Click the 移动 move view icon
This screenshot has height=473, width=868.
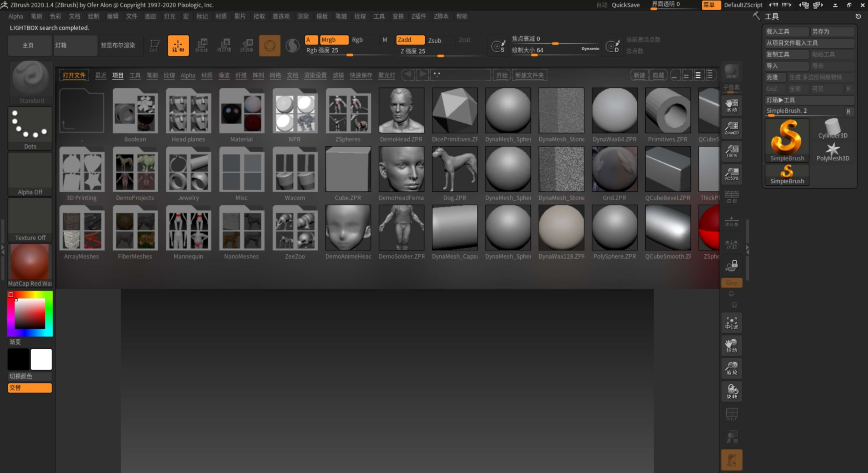[732, 345]
